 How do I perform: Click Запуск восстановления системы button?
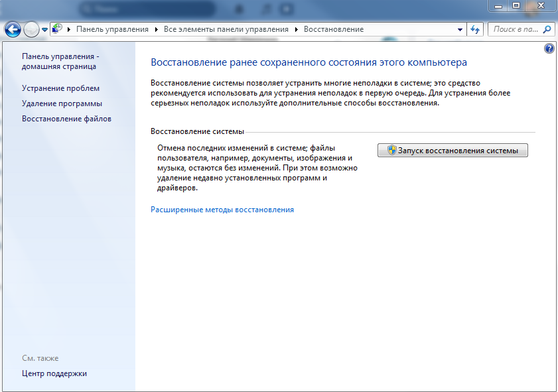click(453, 151)
